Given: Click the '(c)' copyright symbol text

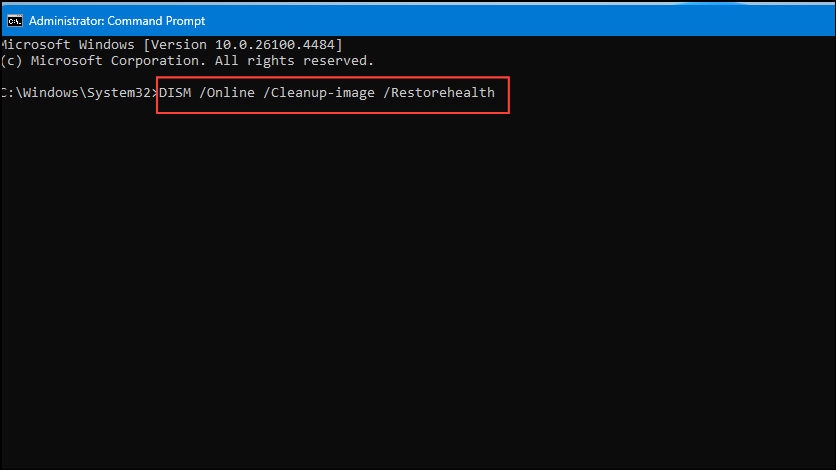Looking at the screenshot, I should tap(12, 61).
